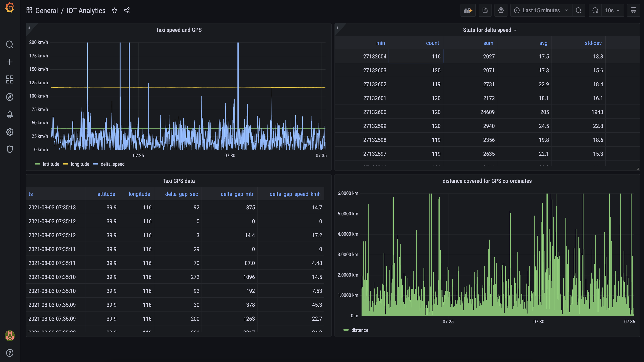Click the lattitude green legend swatch

[37, 164]
